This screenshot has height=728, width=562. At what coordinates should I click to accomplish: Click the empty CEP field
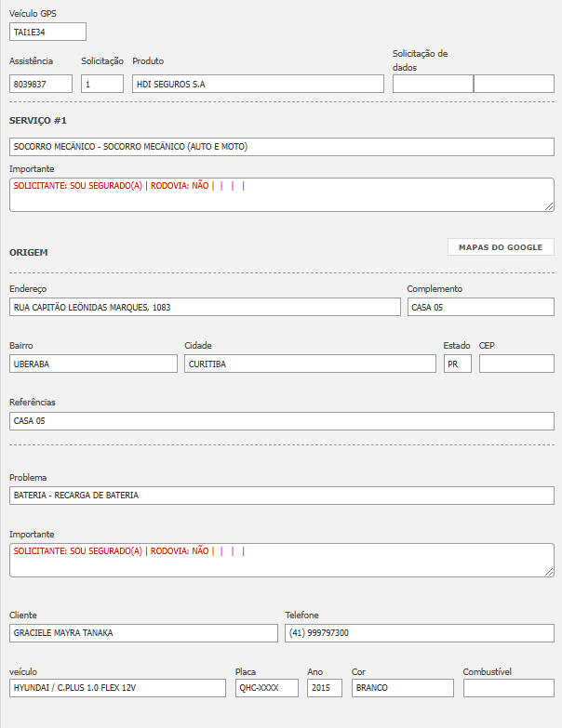(516, 364)
